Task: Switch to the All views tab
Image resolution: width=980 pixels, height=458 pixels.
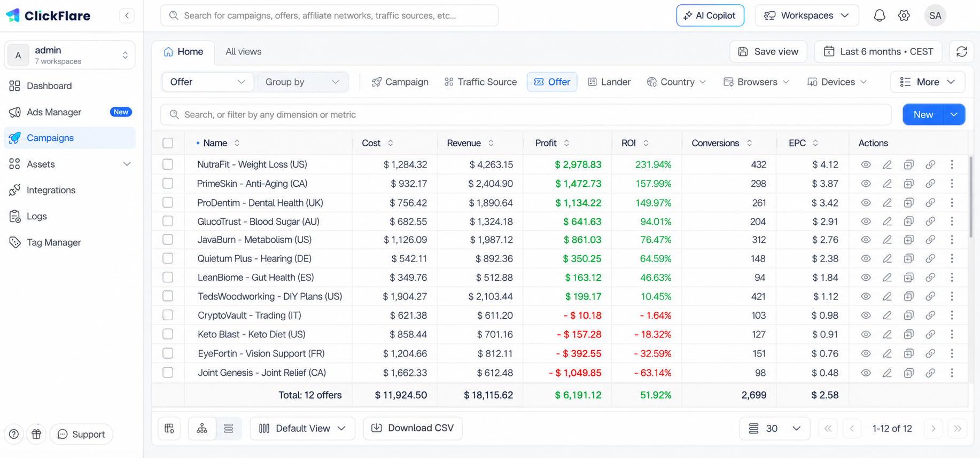Action: [x=243, y=52]
